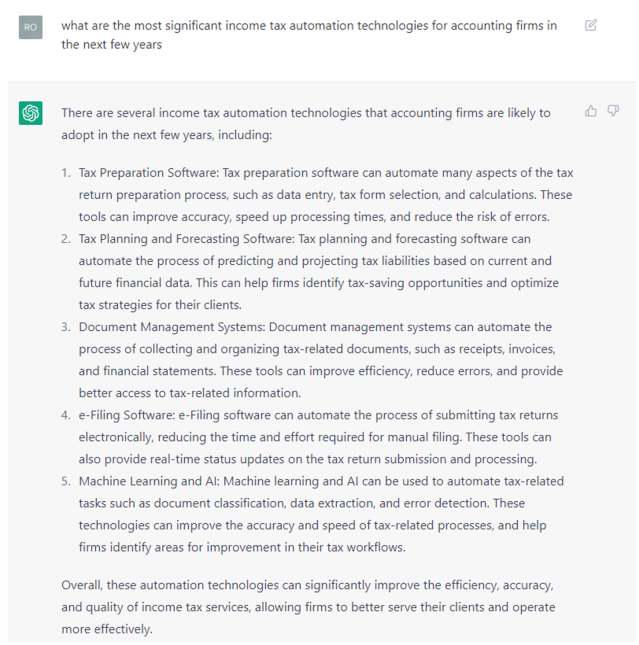
Task: Click list number 3 in the response
Action: (x=65, y=327)
